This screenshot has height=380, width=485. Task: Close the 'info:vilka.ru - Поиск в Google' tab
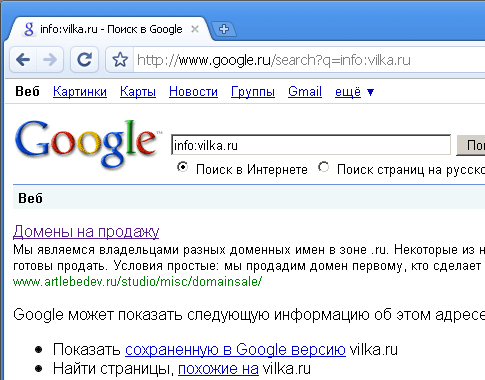[x=195, y=29]
